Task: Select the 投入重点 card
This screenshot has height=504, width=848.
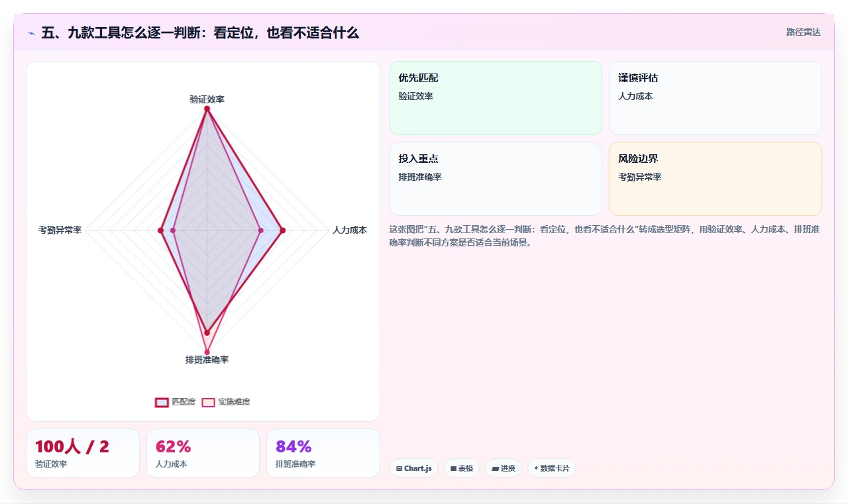Action: tap(496, 179)
